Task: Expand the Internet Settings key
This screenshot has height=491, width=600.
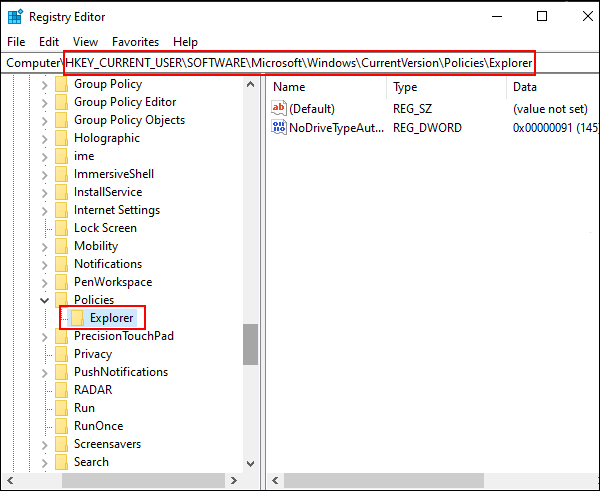Action: tap(45, 210)
